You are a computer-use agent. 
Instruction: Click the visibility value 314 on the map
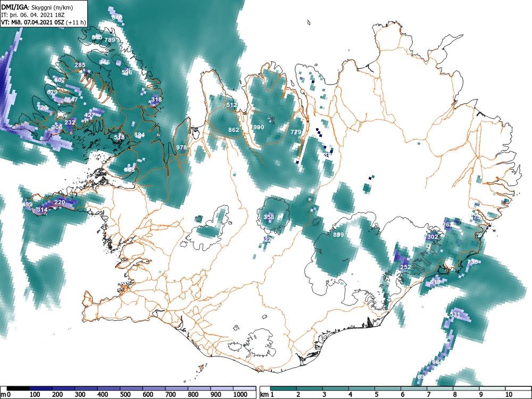[x=42, y=210]
